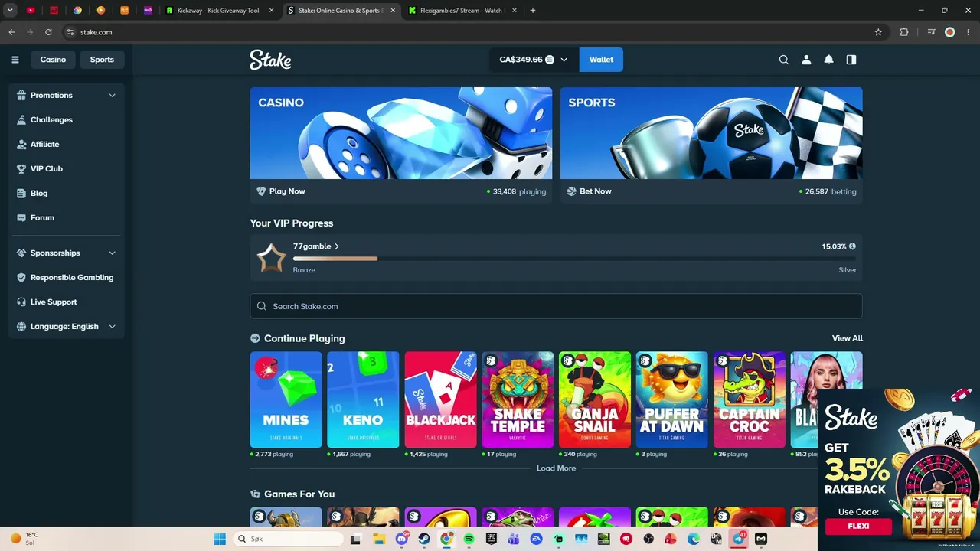
Task: Open the Language: English dropdown
Action: click(x=67, y=327)
